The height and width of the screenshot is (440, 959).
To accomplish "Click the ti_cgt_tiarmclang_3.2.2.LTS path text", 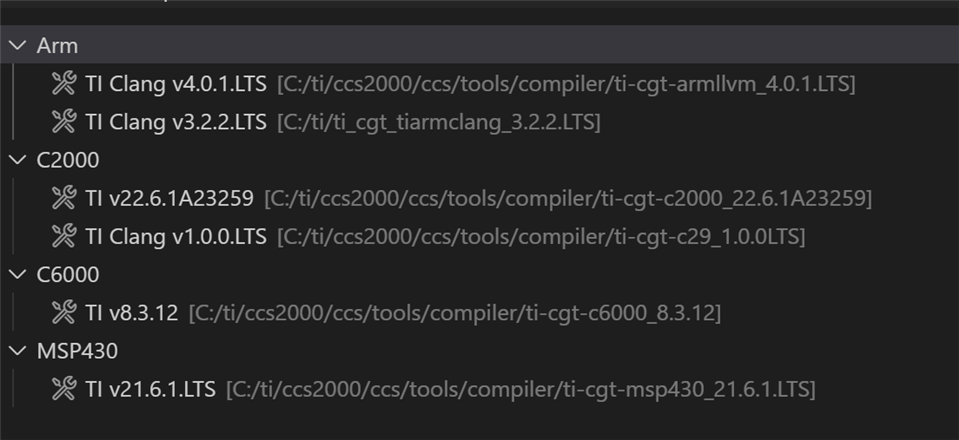I will [439, 123].
